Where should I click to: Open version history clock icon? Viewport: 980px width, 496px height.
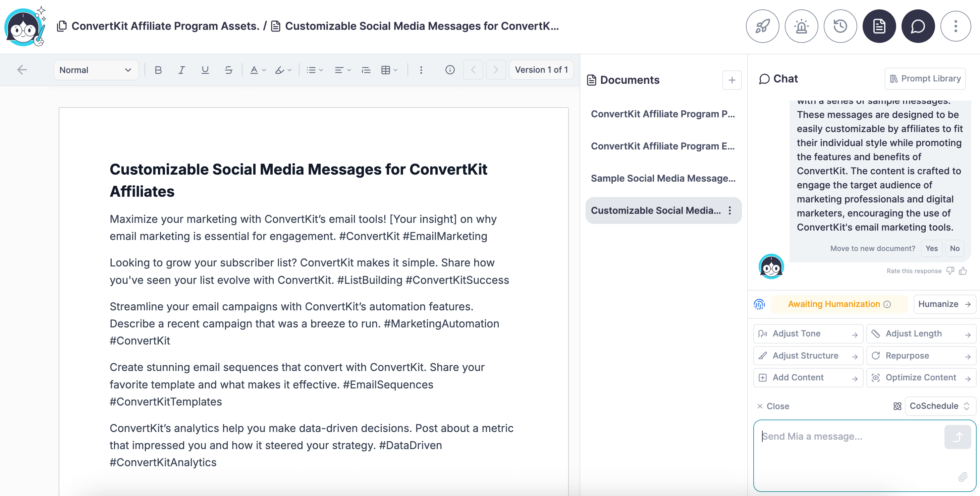point(840,26)
